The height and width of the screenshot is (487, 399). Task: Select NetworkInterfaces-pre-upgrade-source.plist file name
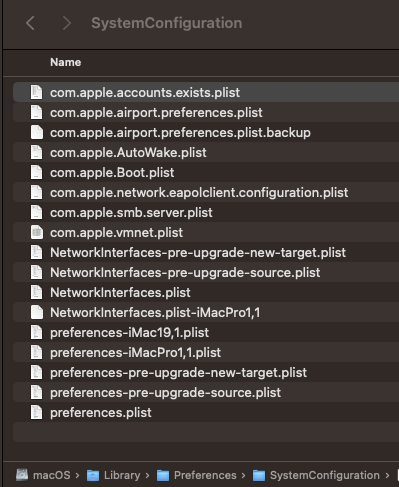185,272
